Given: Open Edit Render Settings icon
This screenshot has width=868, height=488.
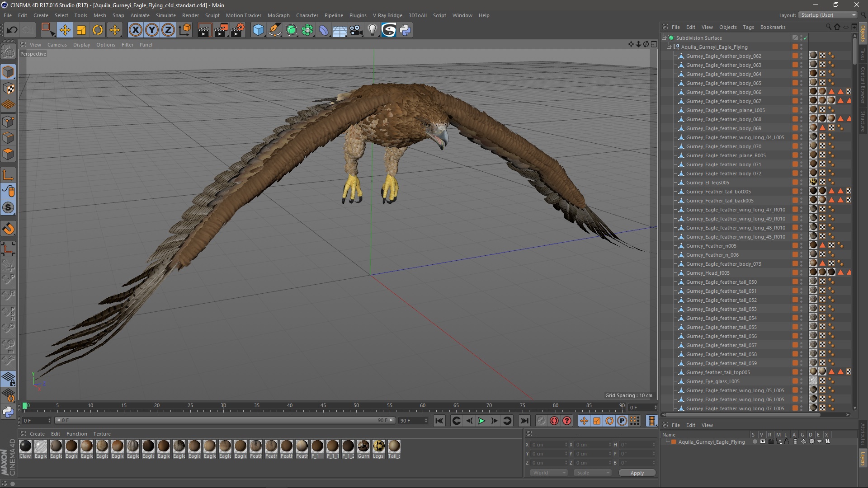Looking at the screenshot, I should click(x=238, y=30).
